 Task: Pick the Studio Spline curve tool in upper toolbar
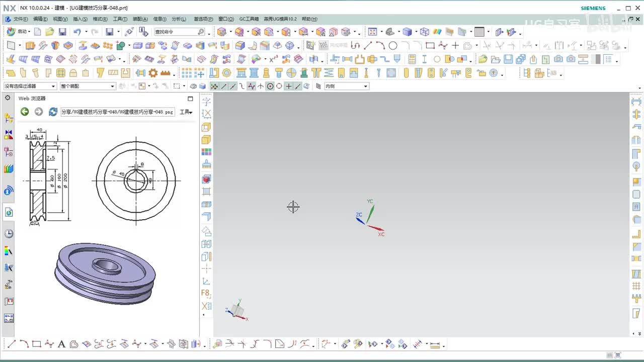coord(443,45)
